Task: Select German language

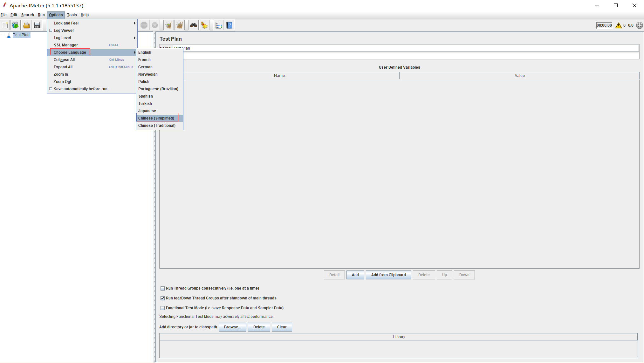Action: [160, 67]
